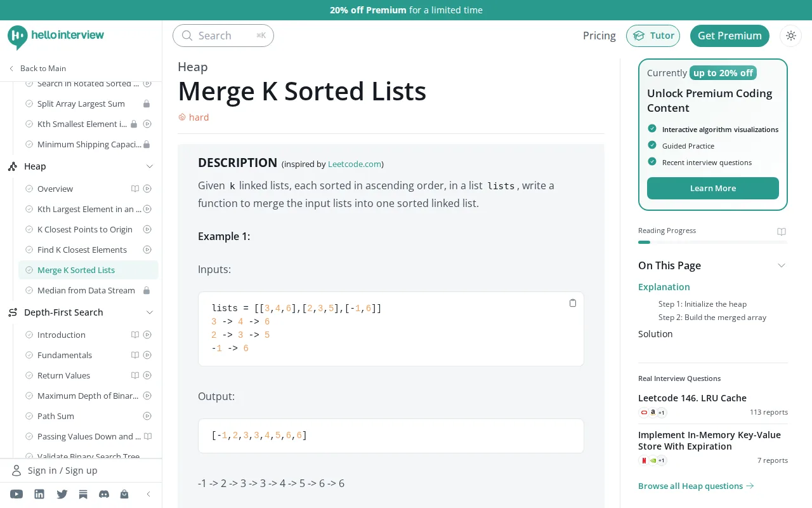This screenshot has width=812, height=508.
Task: Mark Heap Overview as complete
Action: [x=29, y=189]
